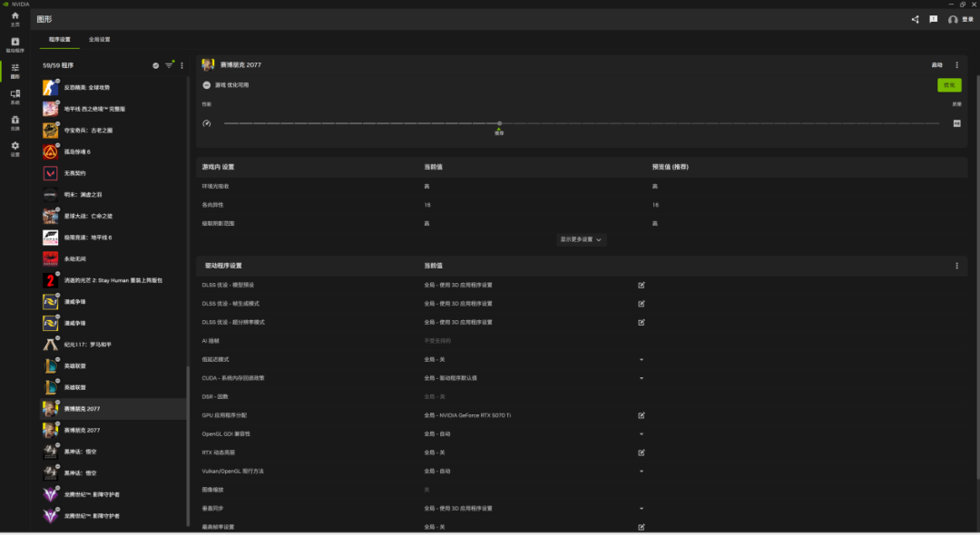
Task: Move the optimization slider handle
Action: pos(499,123)
